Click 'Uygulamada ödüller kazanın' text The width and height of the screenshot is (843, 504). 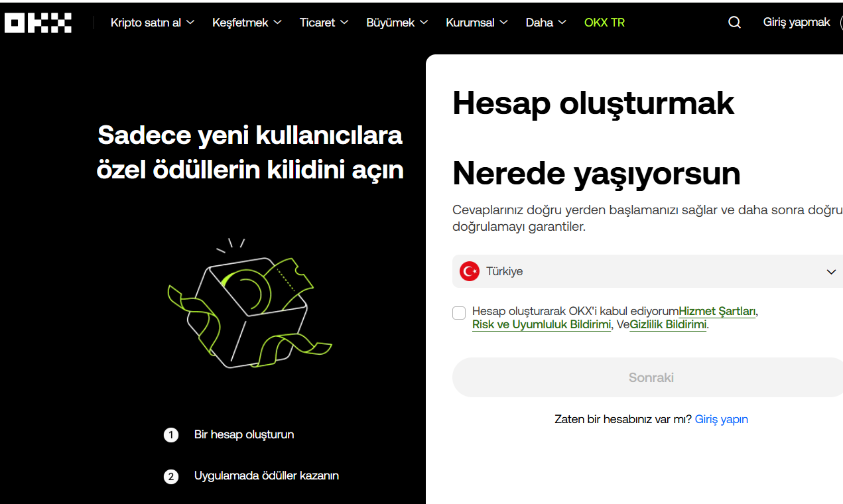(x=267, y=475)
